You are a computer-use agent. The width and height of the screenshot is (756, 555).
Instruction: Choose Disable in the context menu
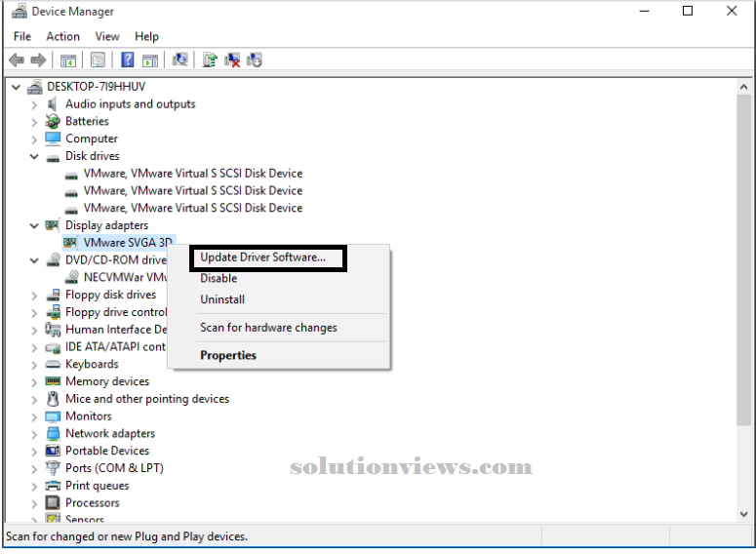pyautogui.click(x=279, y=279)
